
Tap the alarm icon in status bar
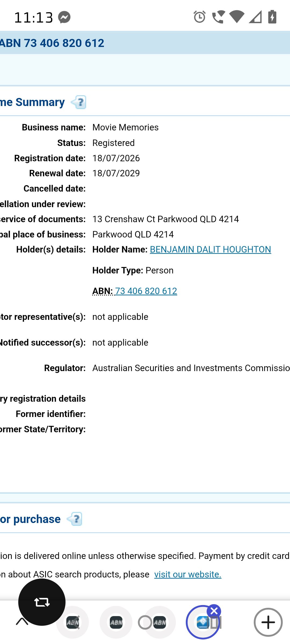tap(200, 17)
